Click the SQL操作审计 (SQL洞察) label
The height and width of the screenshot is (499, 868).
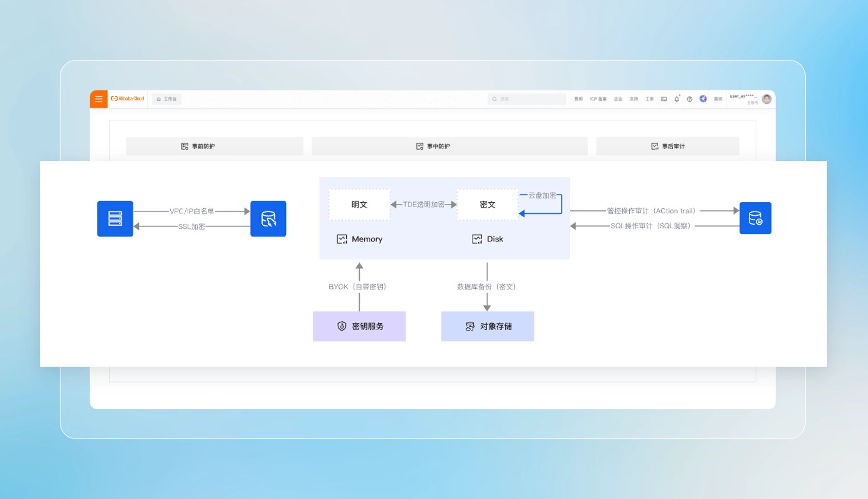click(x=651, y=226)
